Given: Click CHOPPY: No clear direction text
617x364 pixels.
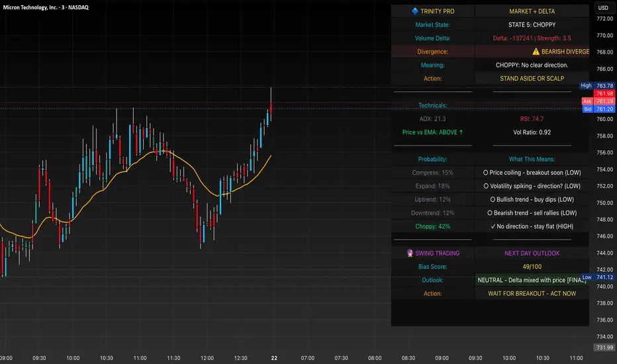Looking at the screenshot, I should coord(532,65).
